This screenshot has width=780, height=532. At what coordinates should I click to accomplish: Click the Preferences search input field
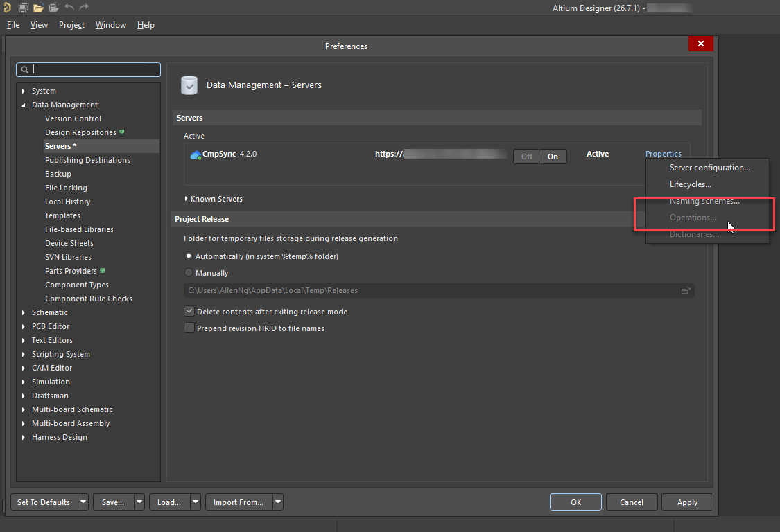pos(89,69)
